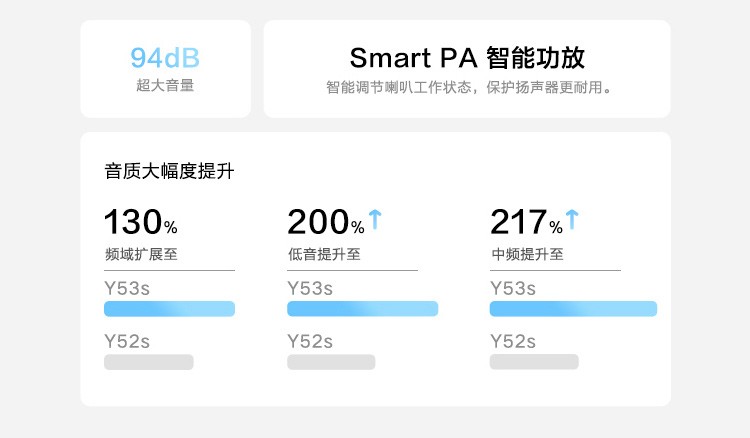This screenshot has height=438, width=750.
Task: Click the gray Y52s bar under 频域扩展至
Action: 149,362
